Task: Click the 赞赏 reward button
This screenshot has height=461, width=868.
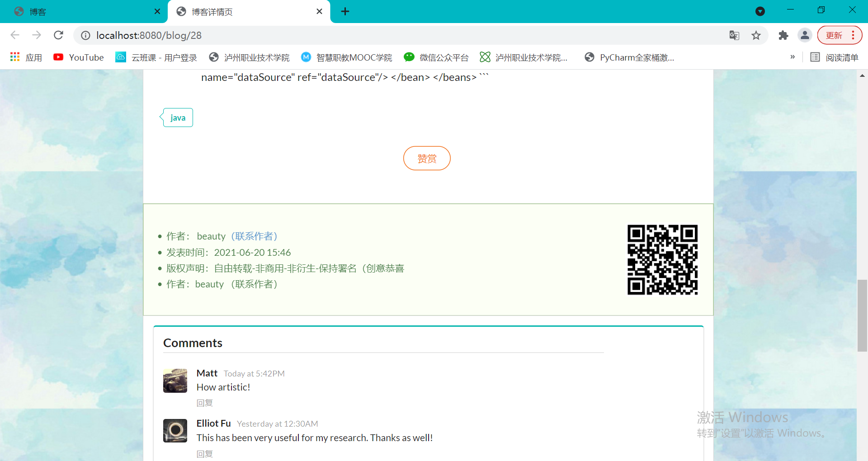Action: [x=426, y=158]
